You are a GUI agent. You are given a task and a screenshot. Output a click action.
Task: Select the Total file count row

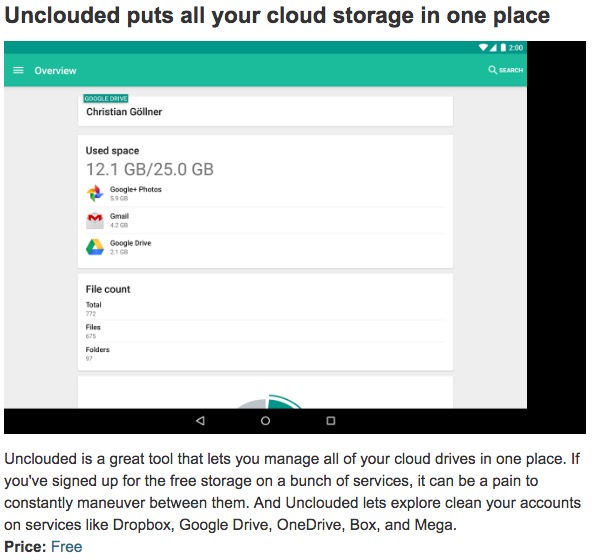pos(265,309)
